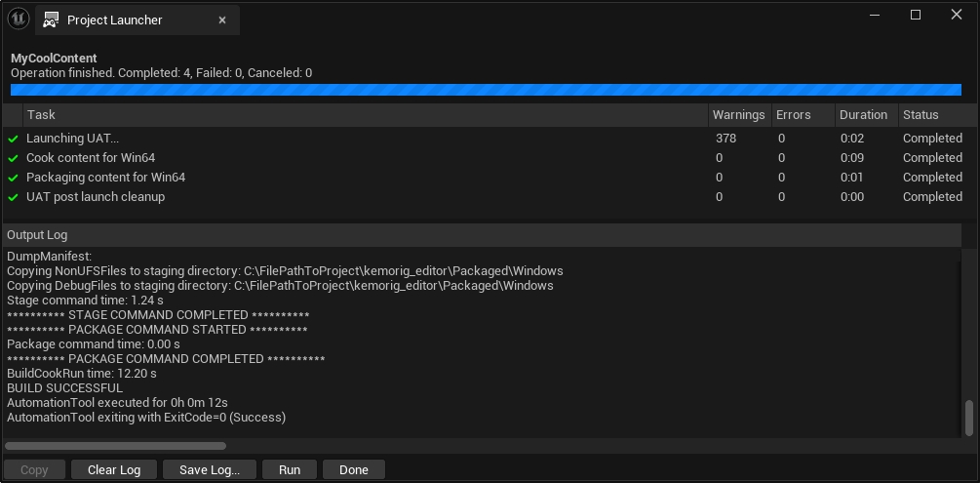Click Done to finish

coord(353,469)
